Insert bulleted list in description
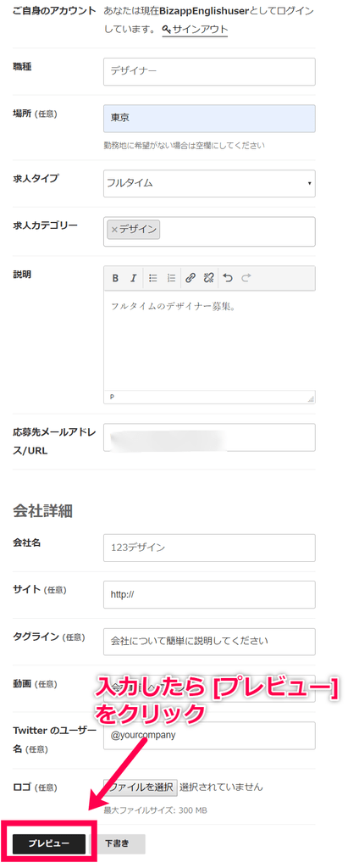This screenshot has height=868, width=348. click(x=153, y=278)
